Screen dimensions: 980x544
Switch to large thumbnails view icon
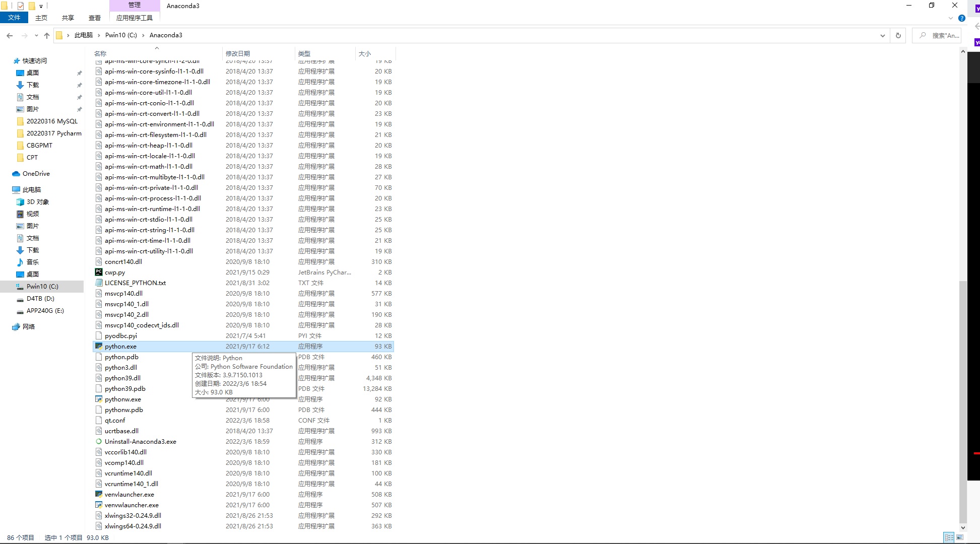pos(960,537)
